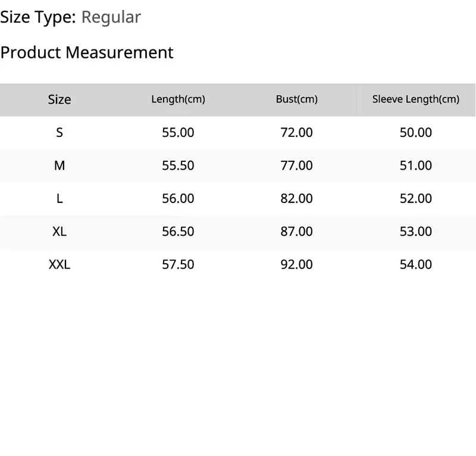The width and height of the screenshot is (476, 456).
Task: Click the Regular size type value
Action: 111,17
